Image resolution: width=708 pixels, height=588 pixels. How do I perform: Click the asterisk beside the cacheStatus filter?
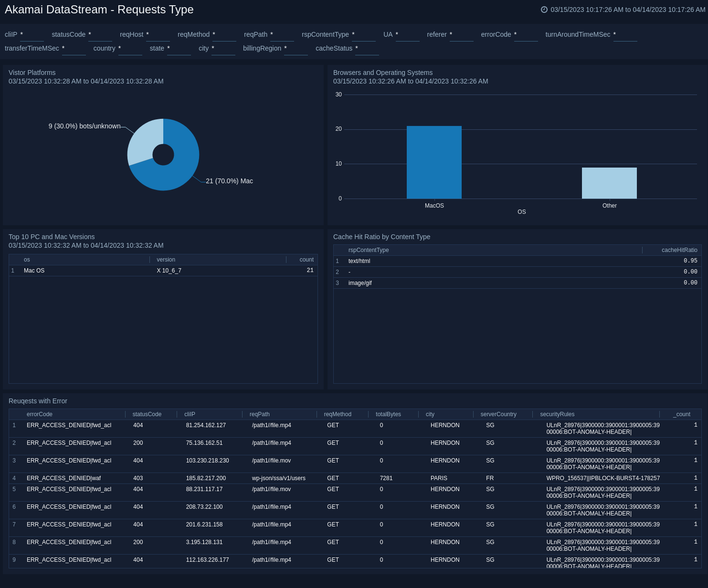point(356,48)
